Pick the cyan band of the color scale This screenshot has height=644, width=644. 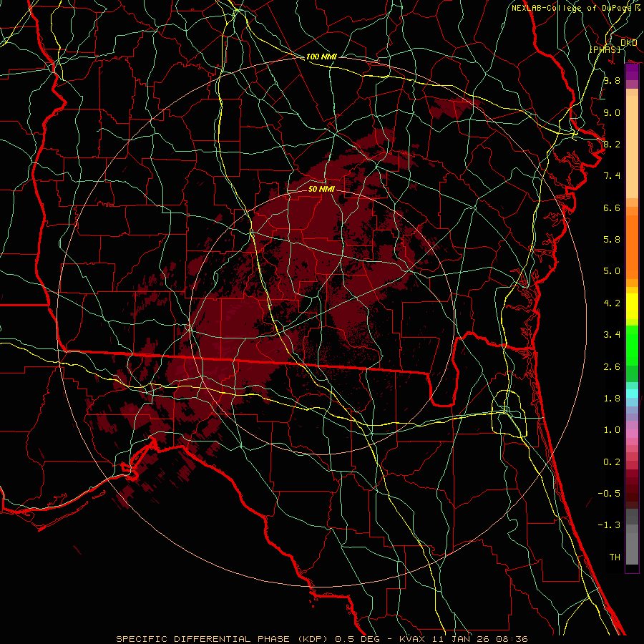632,394
